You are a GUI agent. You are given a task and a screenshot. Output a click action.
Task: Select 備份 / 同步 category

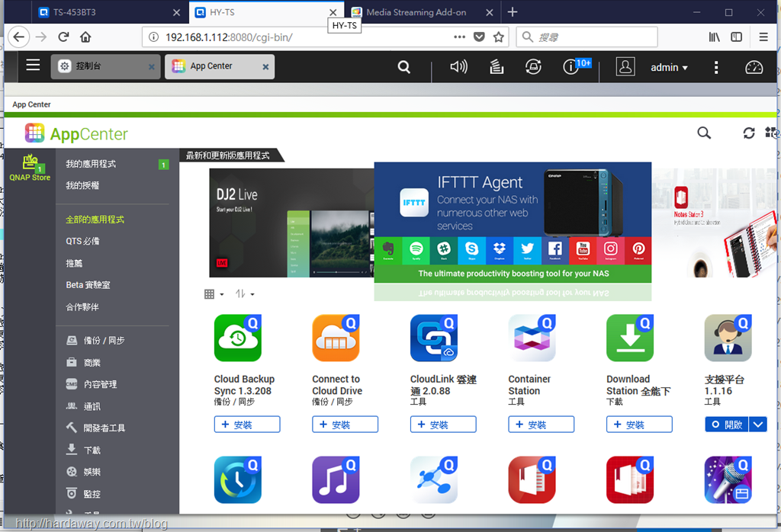[x=95, y=341]
